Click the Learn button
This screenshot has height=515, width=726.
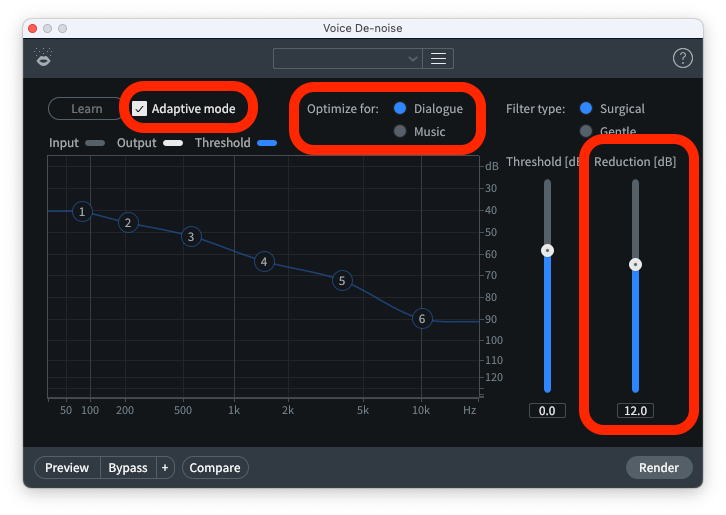tap(86, 109)
